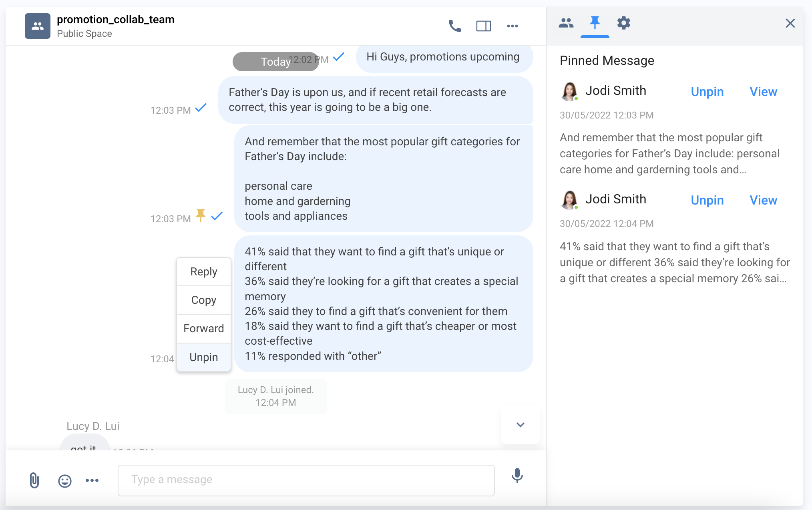Open the space settings gear tab
The width and height of the screenshot is (812, 510).
[x=623, y=23]
